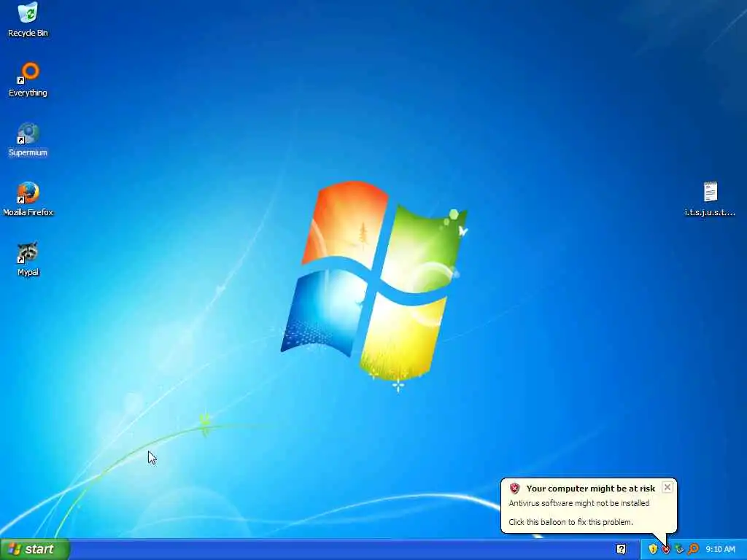
Task: Select the i.t.s.j.u.s.t... text file icon
Action: tap(710, 199)
